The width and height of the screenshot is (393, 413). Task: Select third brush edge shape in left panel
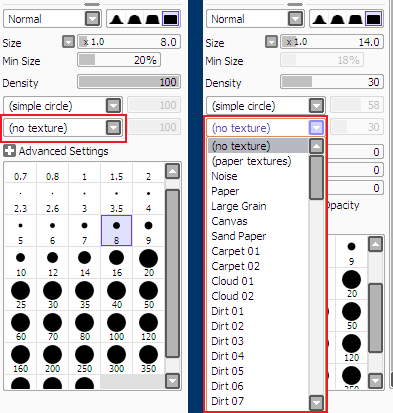click(152, 19)
